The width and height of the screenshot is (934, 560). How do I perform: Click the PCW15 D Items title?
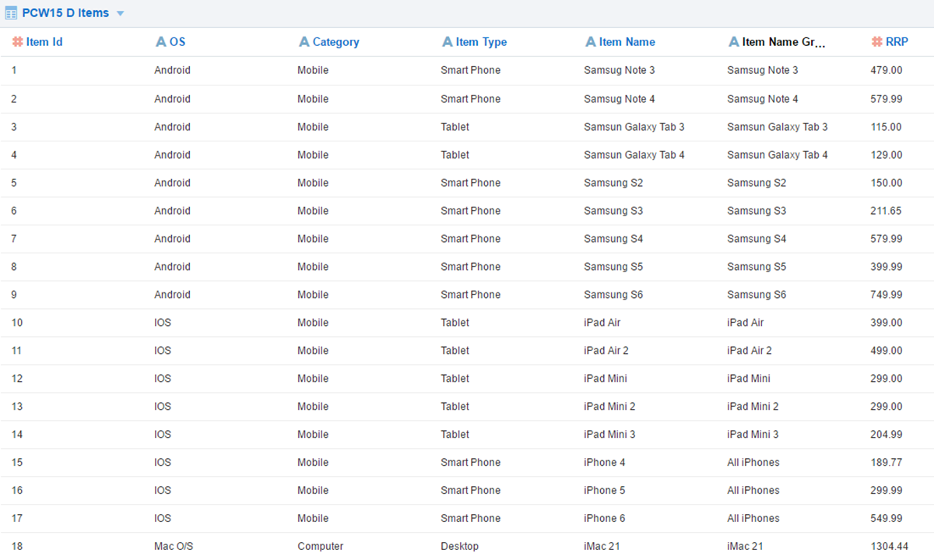click(65, 13)
